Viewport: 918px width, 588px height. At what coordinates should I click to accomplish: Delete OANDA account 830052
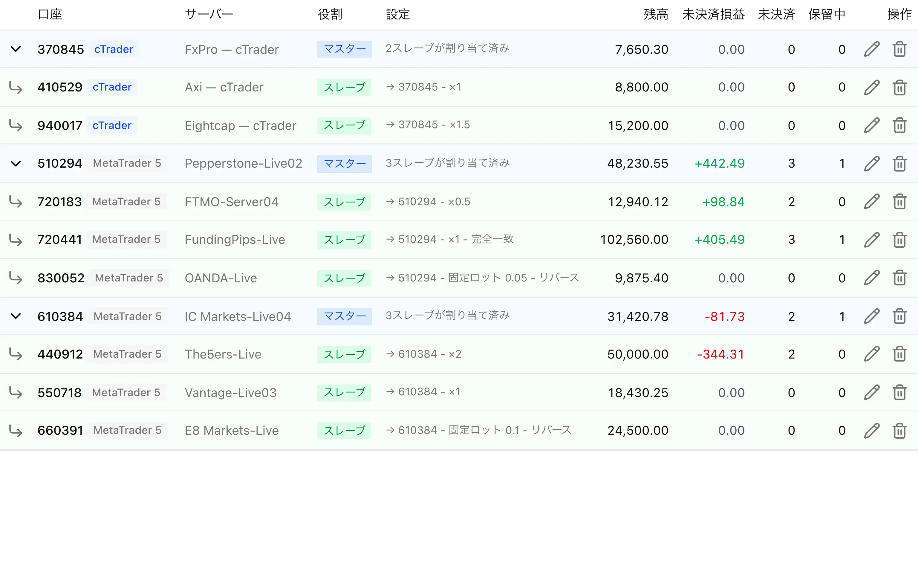pos(900,278)
